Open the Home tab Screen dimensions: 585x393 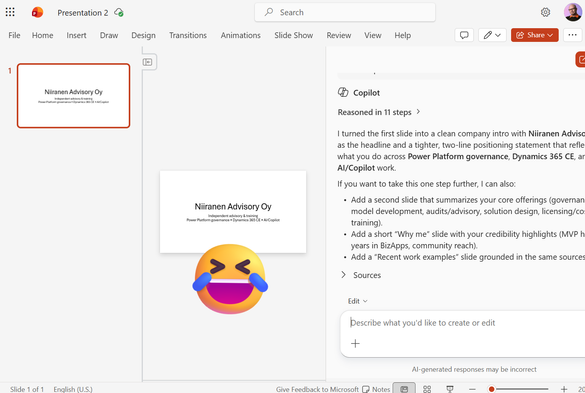(x=43, y=35)
